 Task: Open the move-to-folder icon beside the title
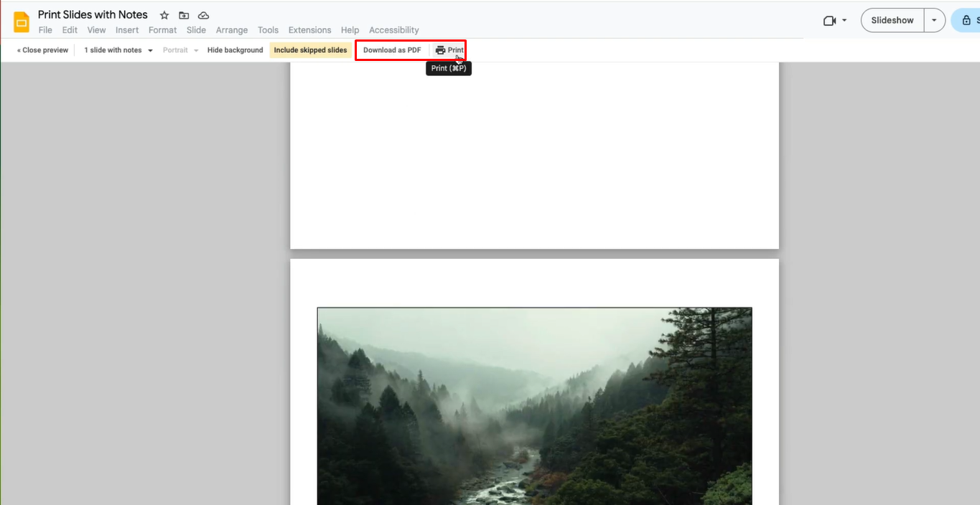(x=184, y=15)
